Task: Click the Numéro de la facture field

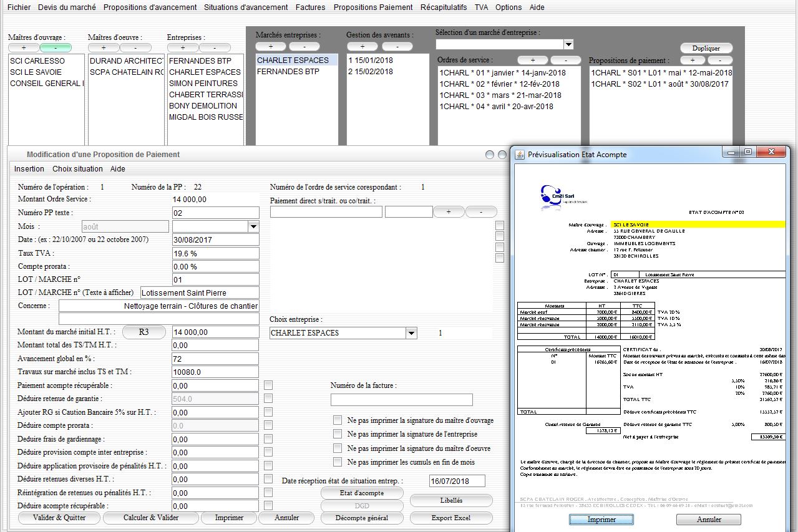Action: tap(402, 400)
